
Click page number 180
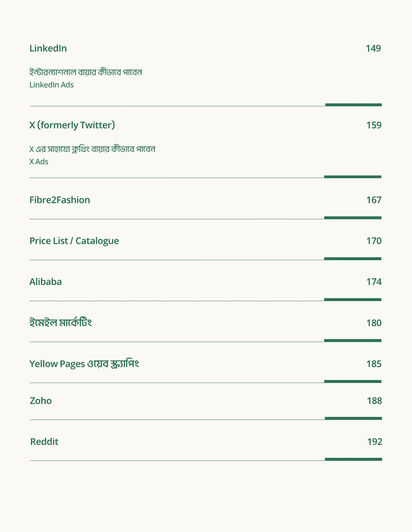tap(374, 323)
